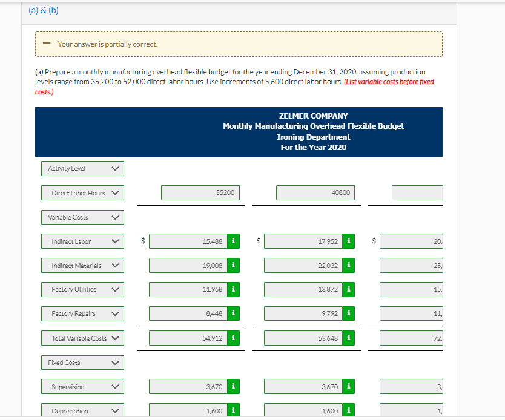Viewport: 505px width, 420px height.
Task: Click info icon beside Factory Repairs 9,792
Action: pos(349,313)
